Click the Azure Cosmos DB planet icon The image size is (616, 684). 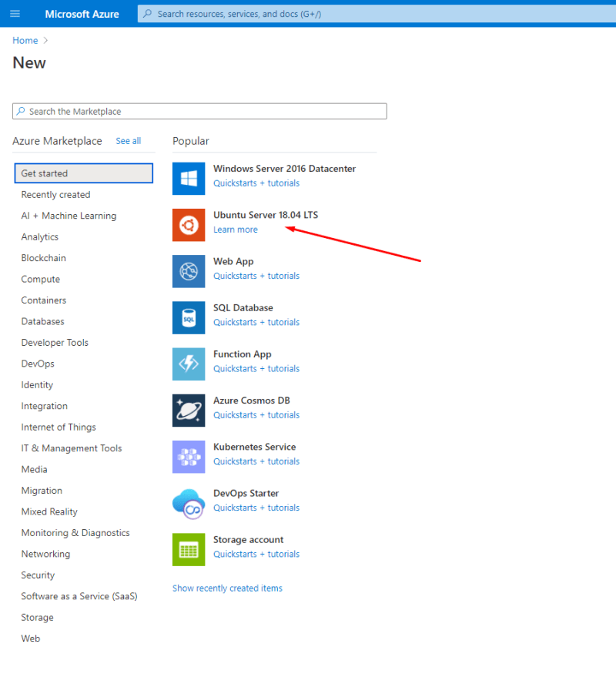pyautogui.click(x=189, y=411)
